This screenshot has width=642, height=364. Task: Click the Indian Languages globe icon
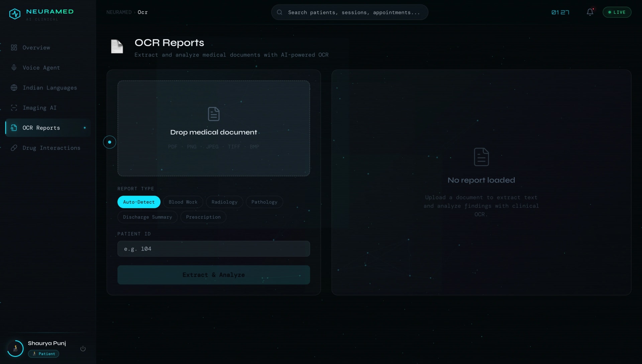pyautogui.click(x=14, y=87)
